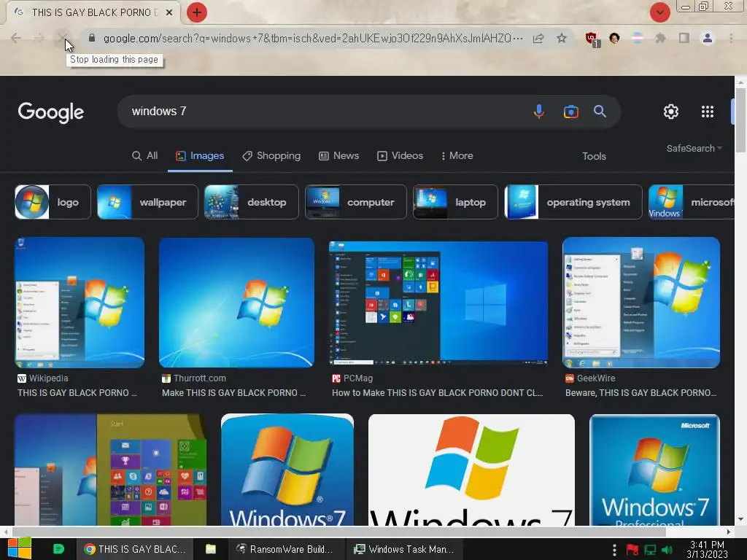Screen dimensions: 747x560
Task: Click the taskbar clock showing 3:41 PM
Action: pos(708,550)
